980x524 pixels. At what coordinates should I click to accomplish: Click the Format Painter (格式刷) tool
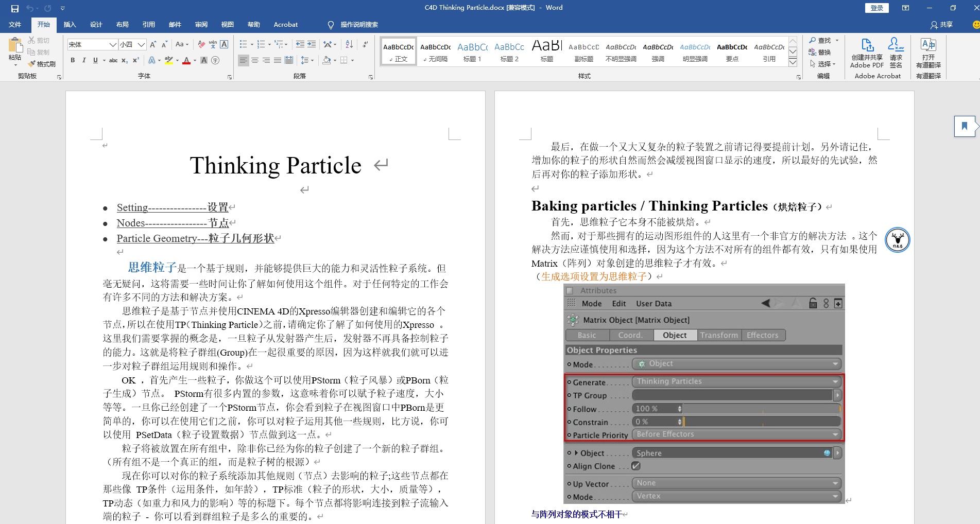[42, 64]
